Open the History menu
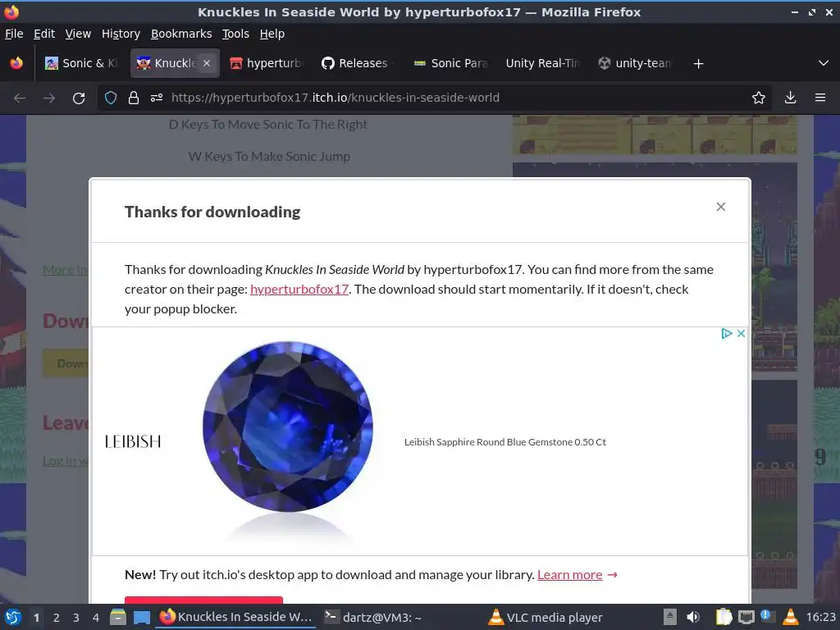The height and width of the screenshot is (630, 840). point(121,34)
